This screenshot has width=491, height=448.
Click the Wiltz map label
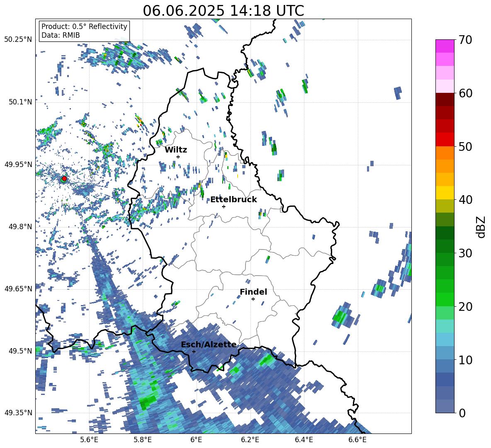(x=176, y=150)
